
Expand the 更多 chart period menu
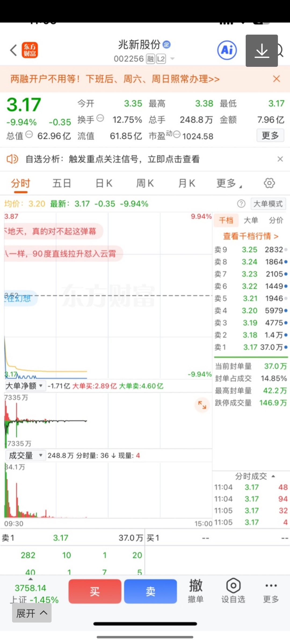click(229, 184)
